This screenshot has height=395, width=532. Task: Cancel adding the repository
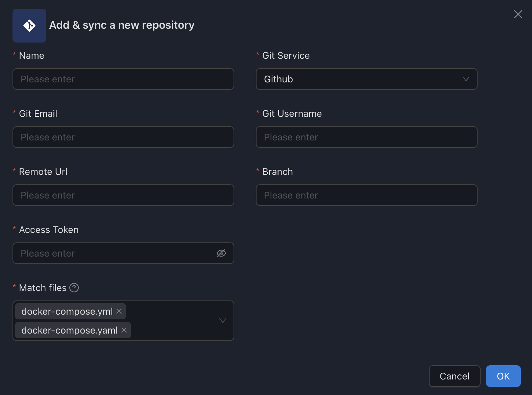(x=454, y=376)
